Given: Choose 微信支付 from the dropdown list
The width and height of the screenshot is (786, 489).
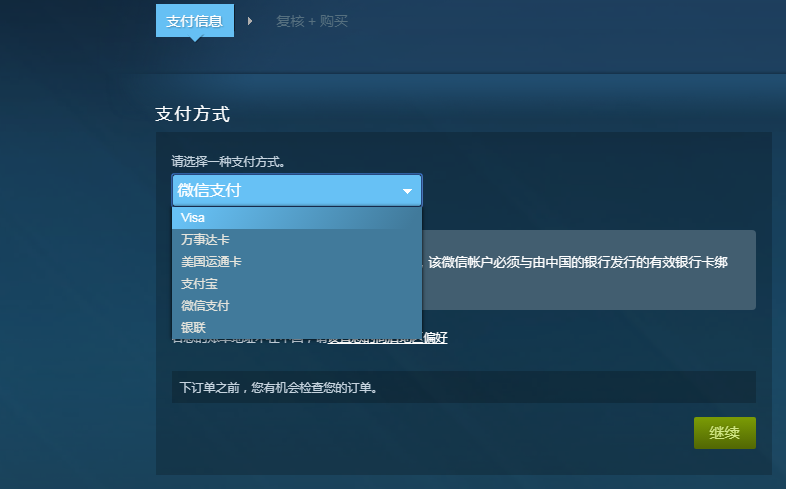Looking at the screenshot, I should (x=297, y=306).
